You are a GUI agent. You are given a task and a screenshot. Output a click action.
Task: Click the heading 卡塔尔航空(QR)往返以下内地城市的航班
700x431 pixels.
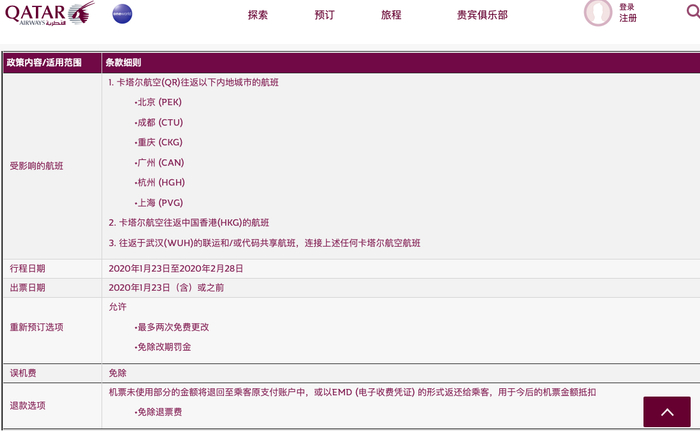[x=193, y=82]
